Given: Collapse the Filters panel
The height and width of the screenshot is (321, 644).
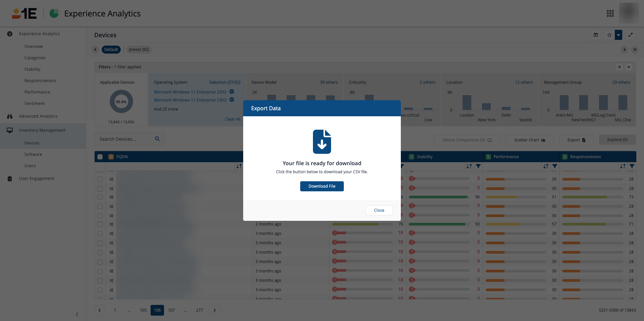Looking at the screenshot, I should pyautogui.click(x=629, y=67).
